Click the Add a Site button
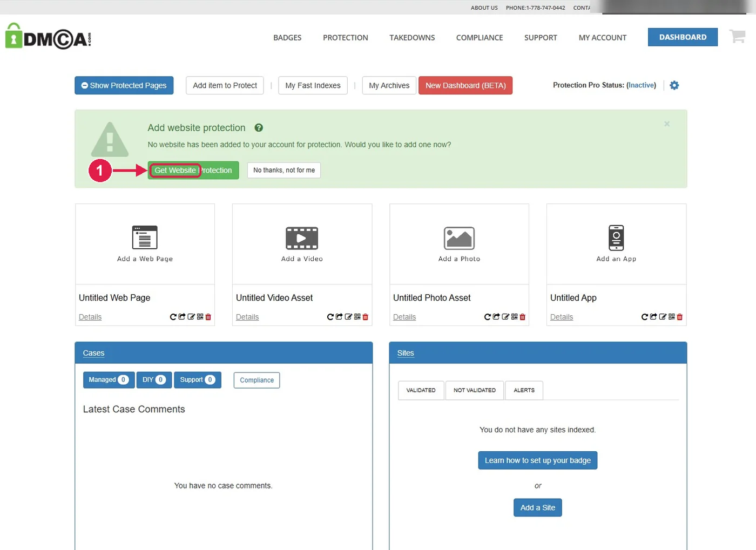This screenshot has width=756, height=550. (538, 508)
